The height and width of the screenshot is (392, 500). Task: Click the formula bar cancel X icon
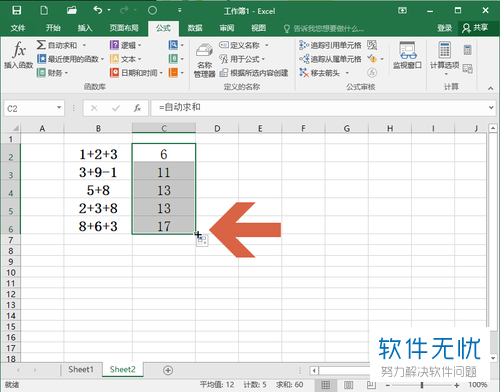pos(94,108)
